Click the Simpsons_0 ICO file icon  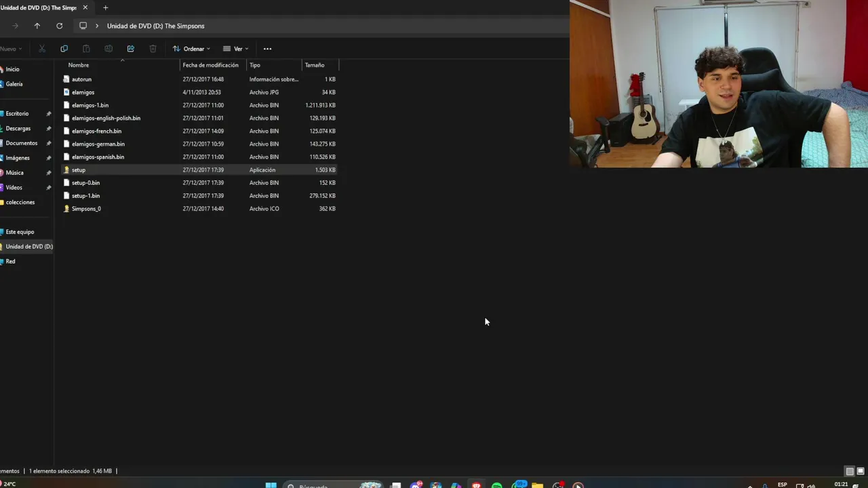(x=66, y=209)
